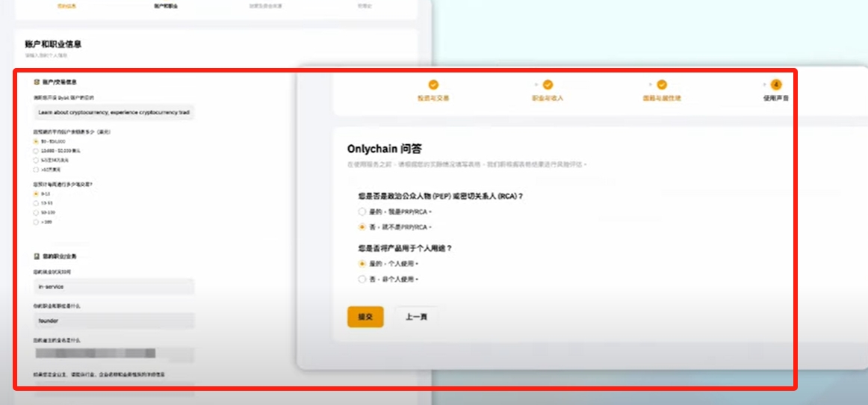Screen dimensions: 868x405
Task: Click the 'Onlychain 问答' heading
Action: (385, 149)
